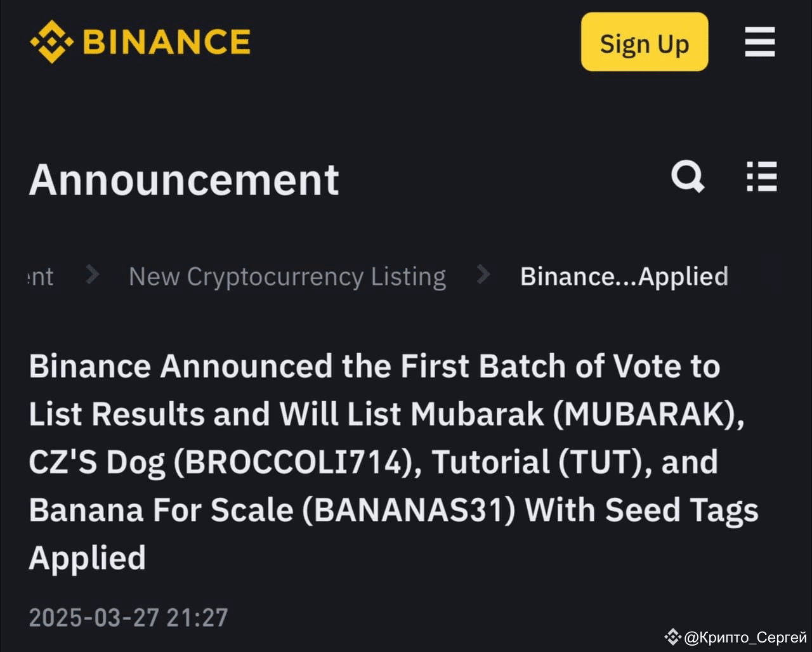This screenshot has width=812, height=652.
Task: Open the New Cryptocurrency Listing breadcrumb
Action: [x=287, y=276]
